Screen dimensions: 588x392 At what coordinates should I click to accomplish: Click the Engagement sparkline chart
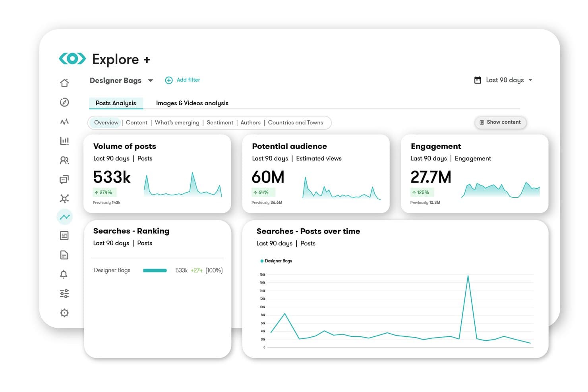[501, 189]
